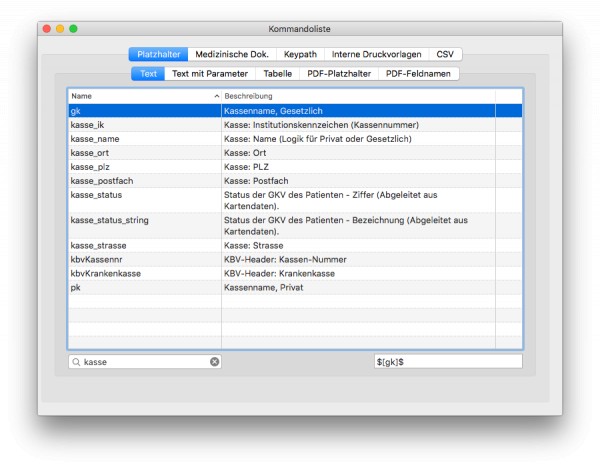Open the Interne Druckvorlagen tab
Viewport: 600px width, 469px height.
pos(377,54)
